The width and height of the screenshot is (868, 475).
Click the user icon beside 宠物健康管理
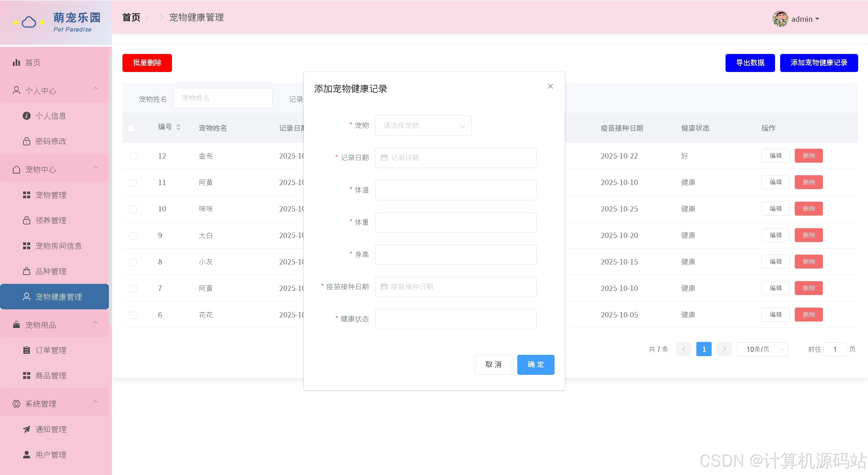click(26, 297)
